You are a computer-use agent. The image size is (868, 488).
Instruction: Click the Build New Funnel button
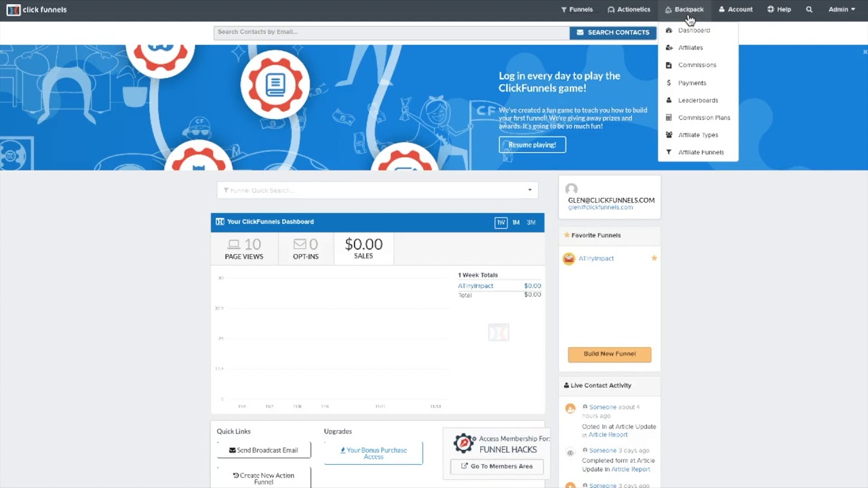tap(610, 354)
